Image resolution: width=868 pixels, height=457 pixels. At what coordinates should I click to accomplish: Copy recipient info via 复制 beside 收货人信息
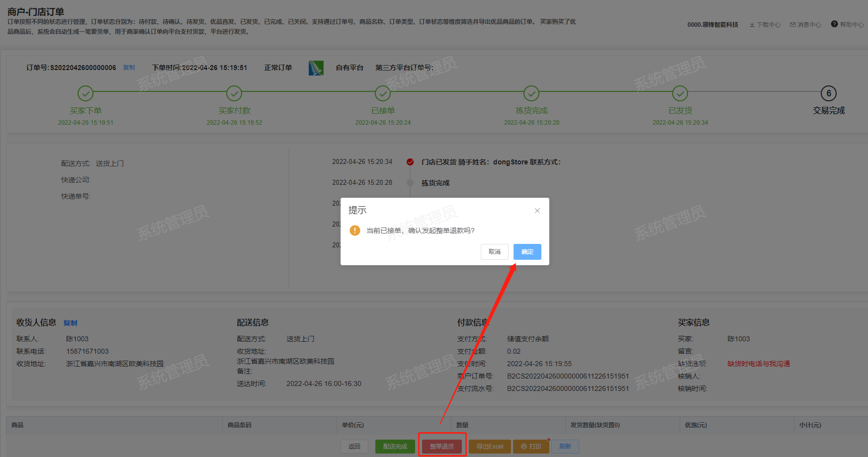click(71, 323)
